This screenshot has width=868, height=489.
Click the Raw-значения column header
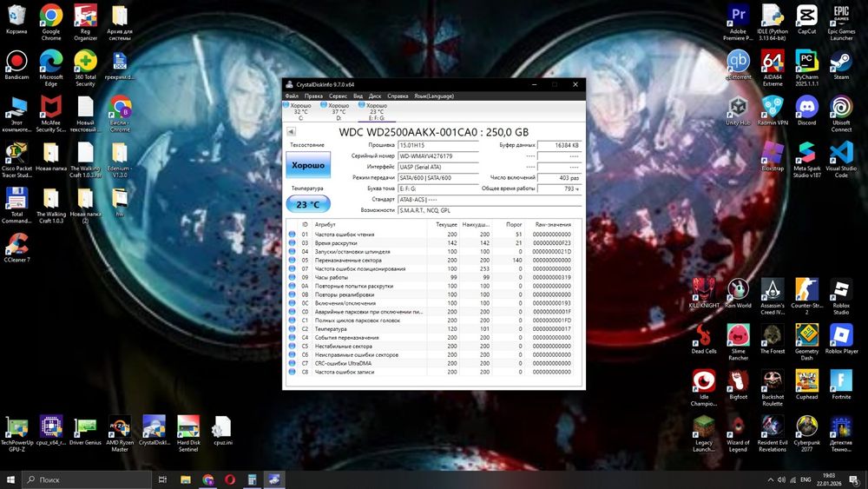(553, 224)
